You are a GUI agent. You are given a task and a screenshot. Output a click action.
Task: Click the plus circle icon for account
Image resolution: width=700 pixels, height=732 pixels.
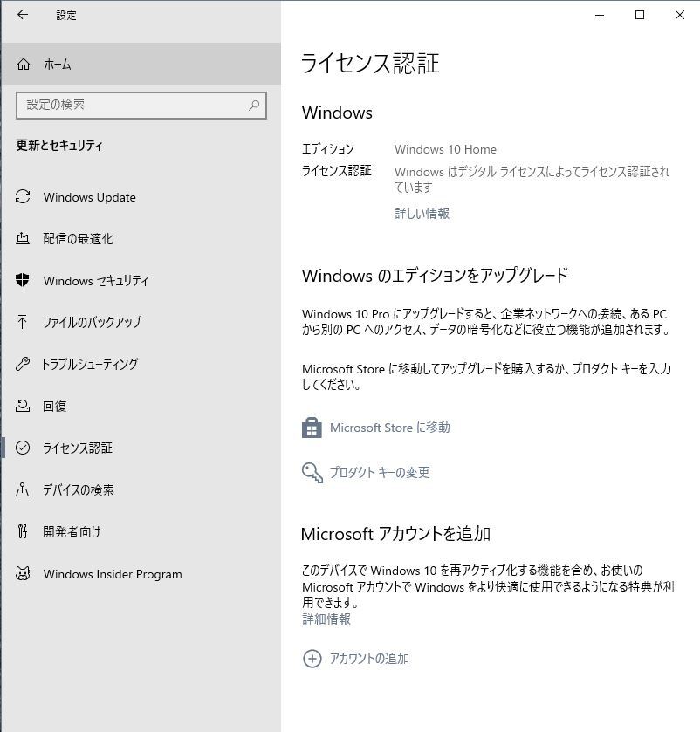[x=312, y=659]
